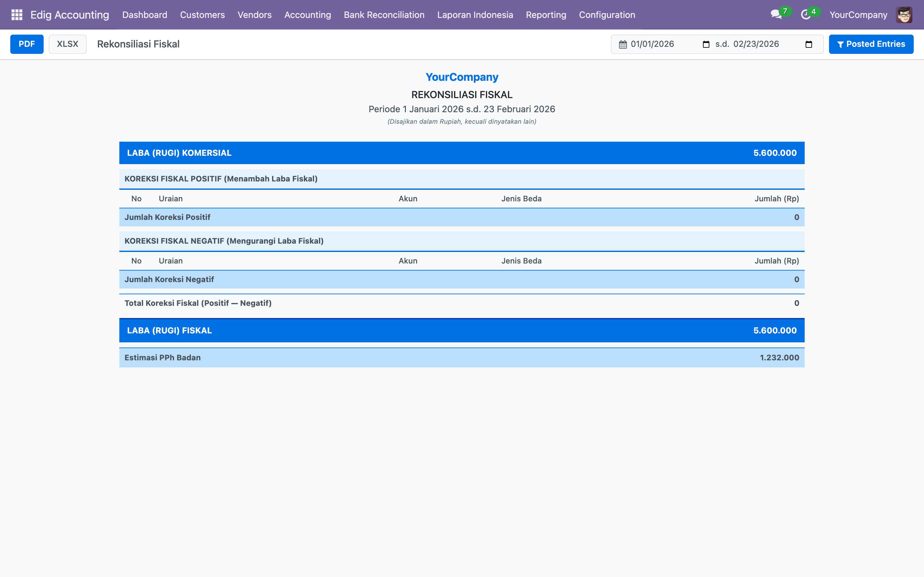Expand the Accounting menu
Image resolution: width=924 pixels, height=577 pixels.
[307, 15]
